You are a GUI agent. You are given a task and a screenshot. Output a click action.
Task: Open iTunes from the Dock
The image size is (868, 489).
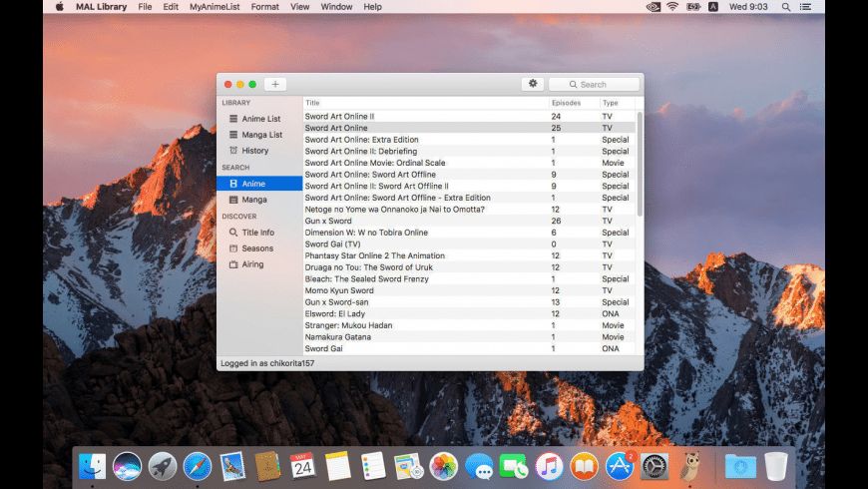(549, 466)
